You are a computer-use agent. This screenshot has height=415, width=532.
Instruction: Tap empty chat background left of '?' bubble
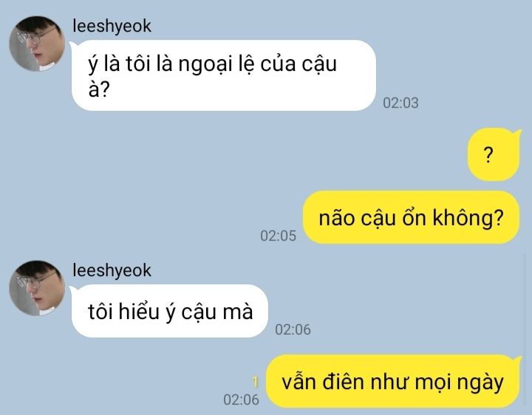[x=271, y=154]
